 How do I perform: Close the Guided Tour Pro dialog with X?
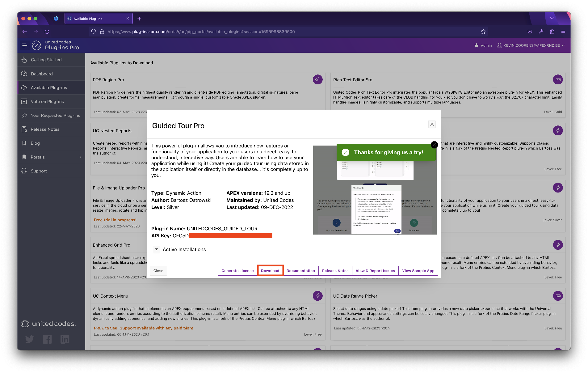[x=432, y=124]
